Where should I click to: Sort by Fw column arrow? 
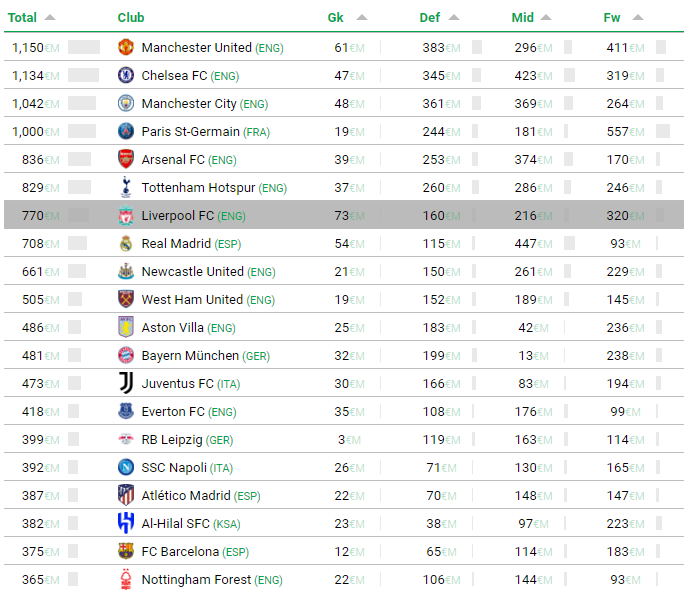click(638, 17)
